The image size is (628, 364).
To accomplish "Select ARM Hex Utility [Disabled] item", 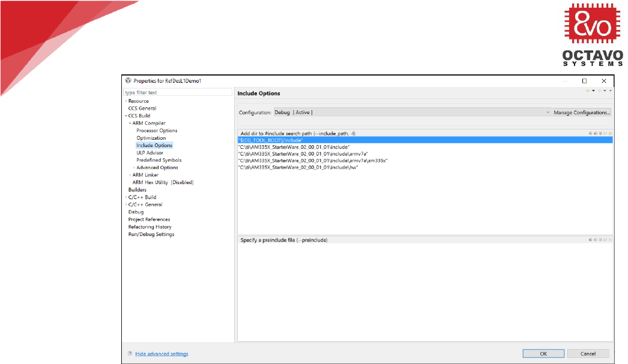I will (x=163, y=182).
